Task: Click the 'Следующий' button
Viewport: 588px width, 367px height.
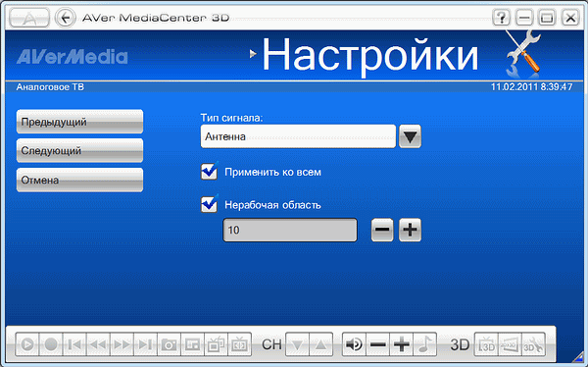Action: point(80,151)
